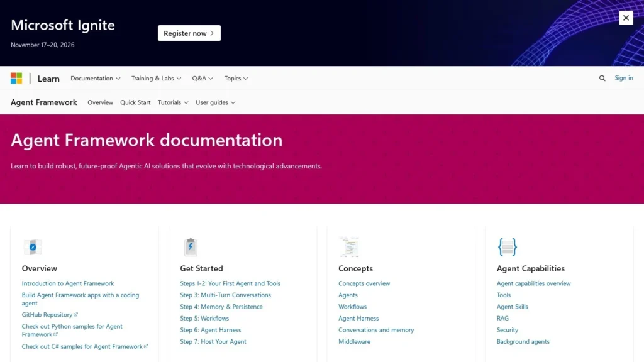Open Conversations and memory link
Screen dimensions: 644x362
(376, 329)
